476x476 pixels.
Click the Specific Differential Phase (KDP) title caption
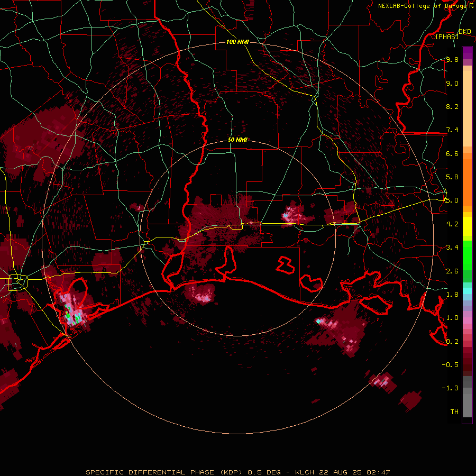237,472
